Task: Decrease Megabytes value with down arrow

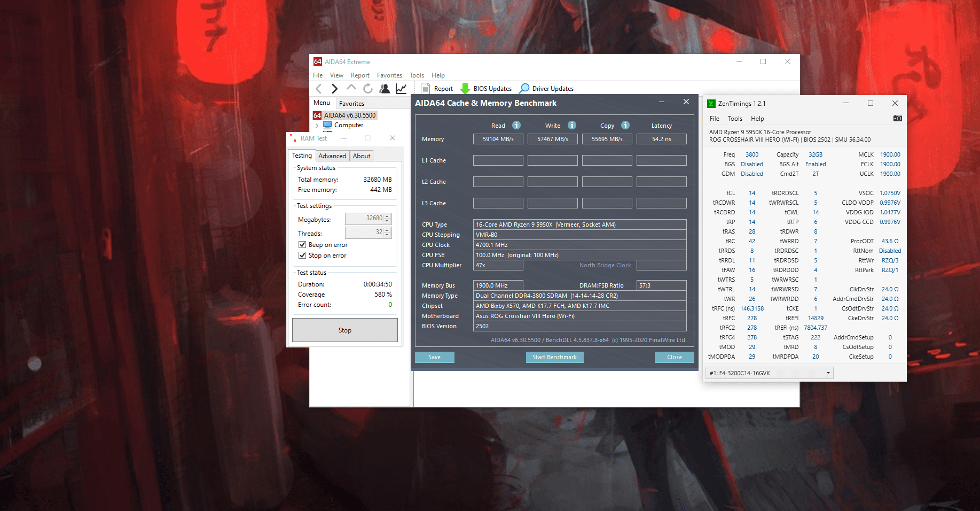Action: (x=388, y=221)
